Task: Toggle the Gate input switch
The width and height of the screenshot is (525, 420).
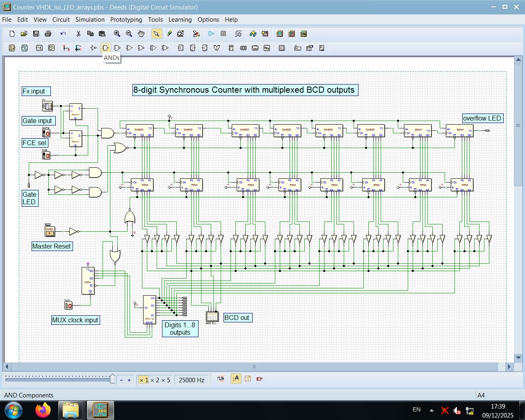Action: pyautogui.click(x=46, y=132)
